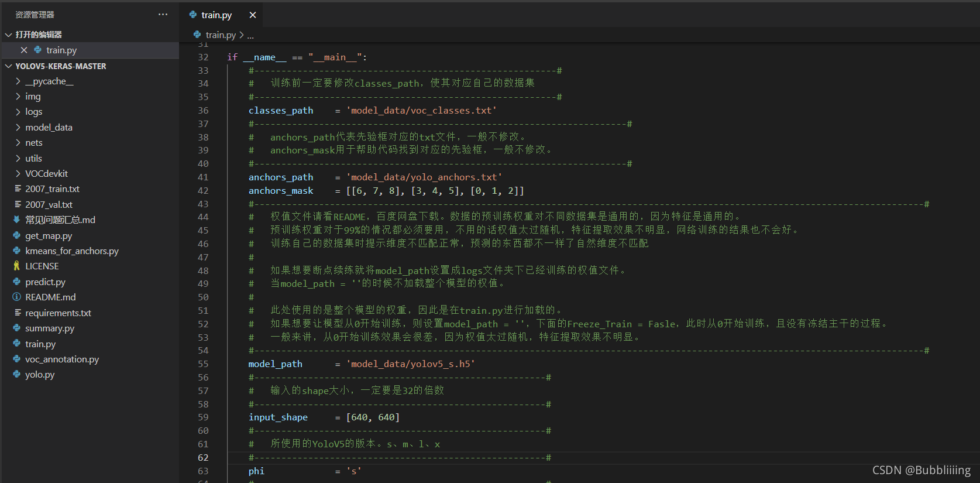
Task: Click the Python icon of voc_annotation.py
Action: point(16,359)
